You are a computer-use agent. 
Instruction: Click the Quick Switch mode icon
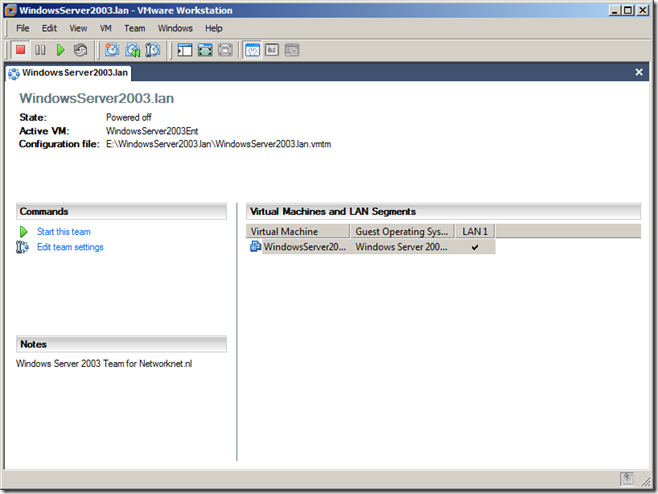(x=225, y=50)
